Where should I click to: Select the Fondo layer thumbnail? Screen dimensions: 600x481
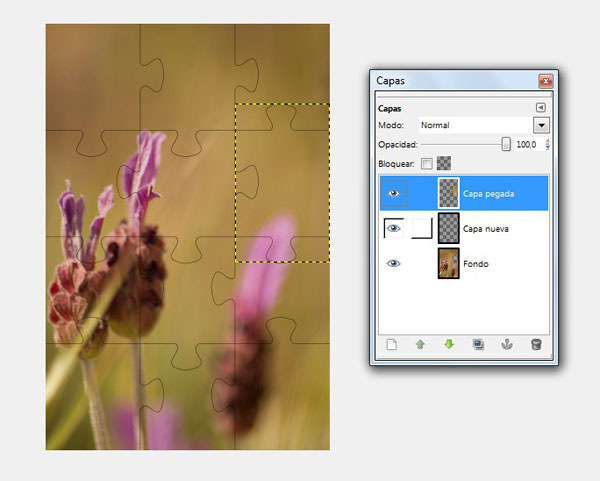448,263
